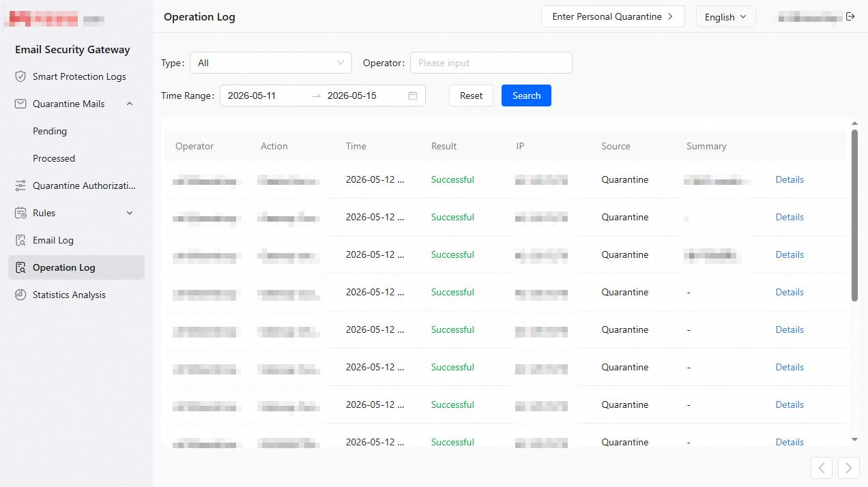Click Enter Personal Quarantine button
The width and height of the screenshot is (868, 487).
point(613,16)
